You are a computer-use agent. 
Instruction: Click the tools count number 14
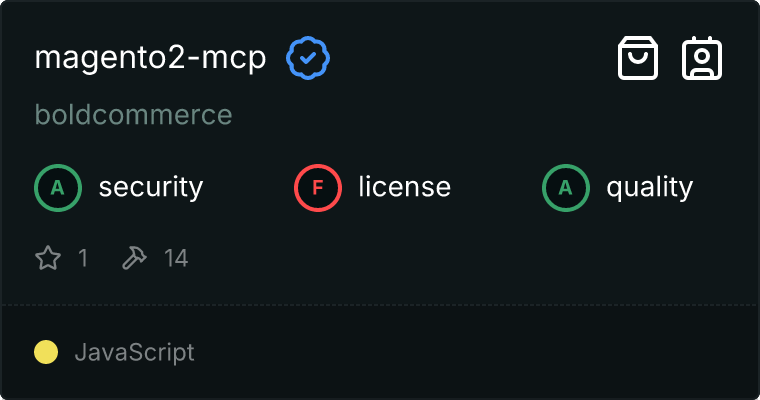point(176,259)
